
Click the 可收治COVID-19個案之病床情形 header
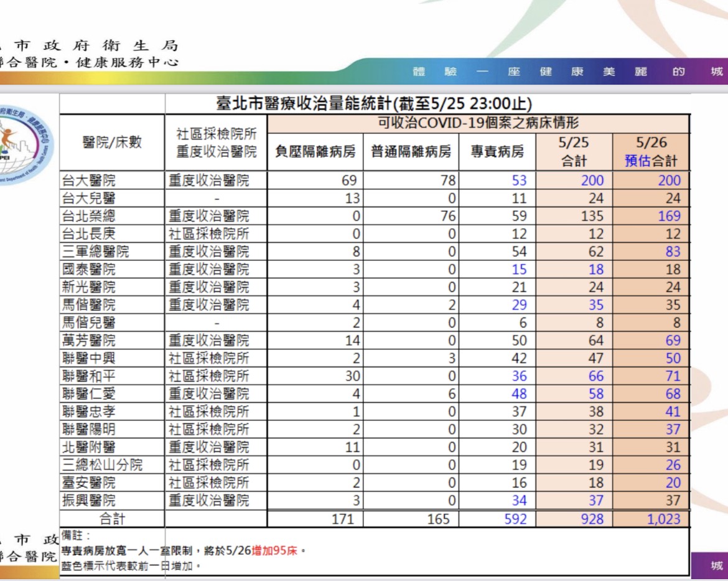click(478, 123)
